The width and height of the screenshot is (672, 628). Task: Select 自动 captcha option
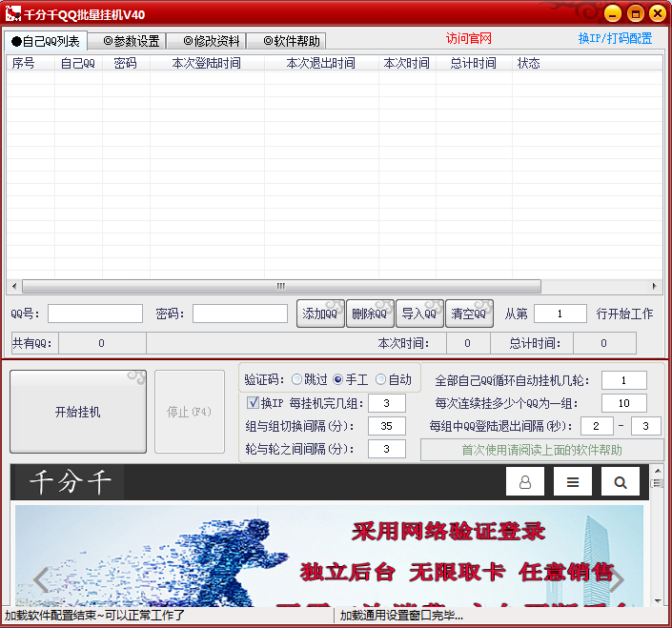click(394, 379)
